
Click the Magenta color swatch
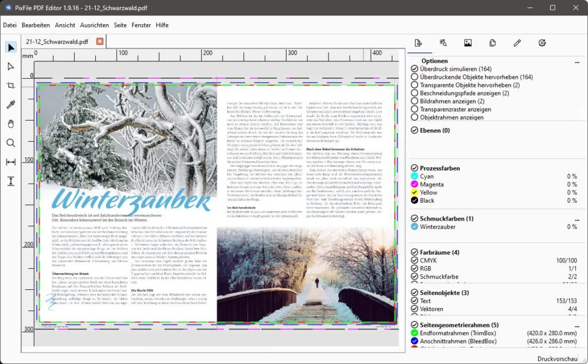click(415, 184)
